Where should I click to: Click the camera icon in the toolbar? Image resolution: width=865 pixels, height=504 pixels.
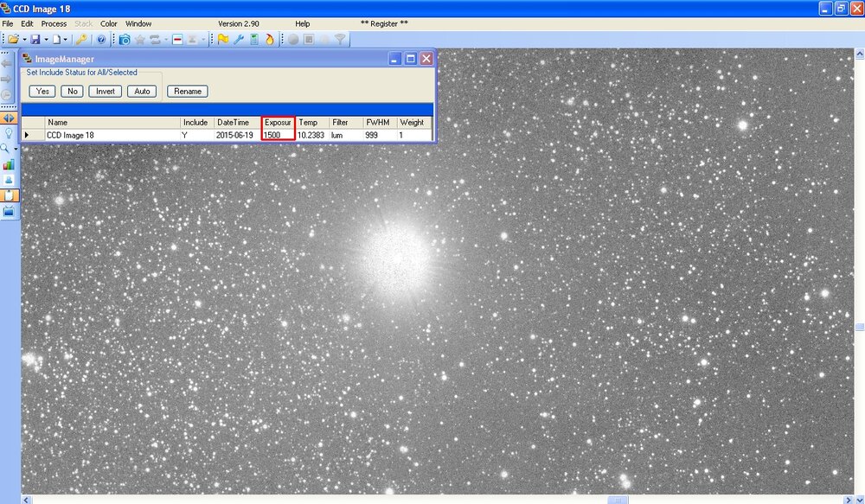(x=125, y=40)
